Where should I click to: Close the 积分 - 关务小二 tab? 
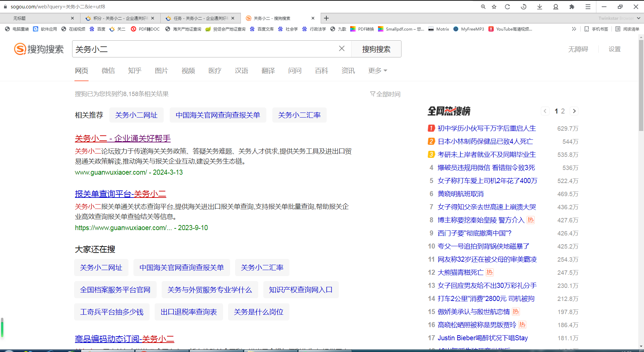(x=153, y=18)
